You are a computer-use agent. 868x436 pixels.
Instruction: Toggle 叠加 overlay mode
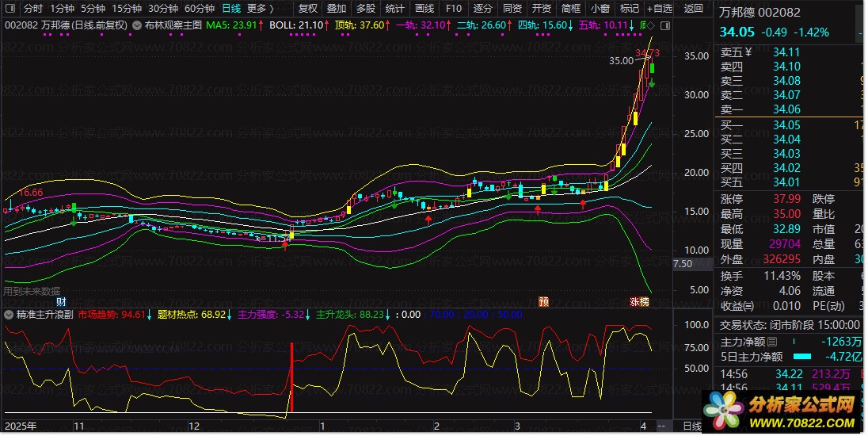[x=336, y=9]
